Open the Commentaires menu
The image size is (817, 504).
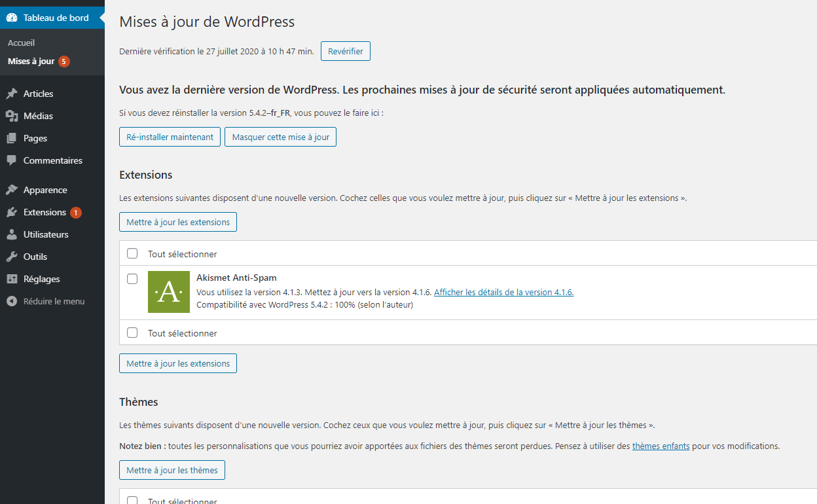pos(52,160)
